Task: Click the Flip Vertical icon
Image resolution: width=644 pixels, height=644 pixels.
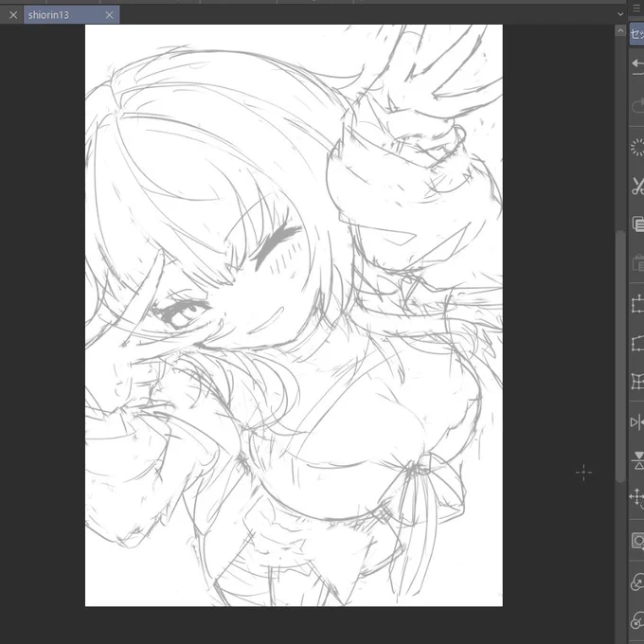Action: coord(638,460)
